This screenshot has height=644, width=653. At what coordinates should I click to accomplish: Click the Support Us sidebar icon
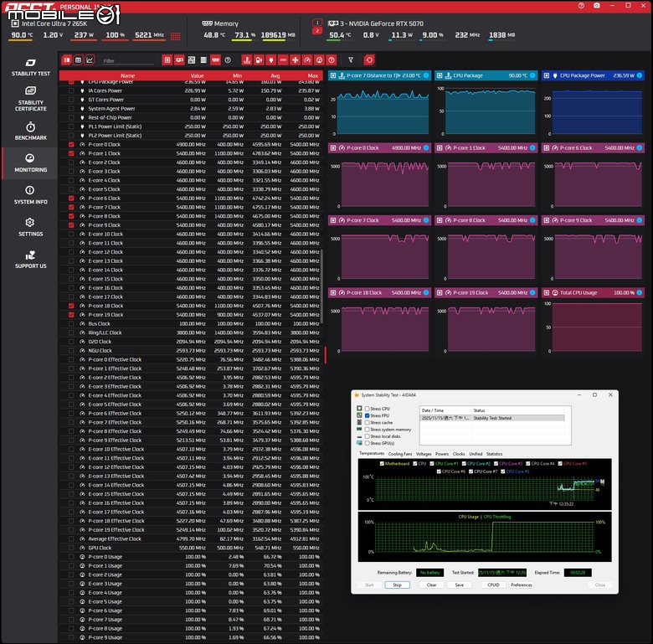coord(30,260)
